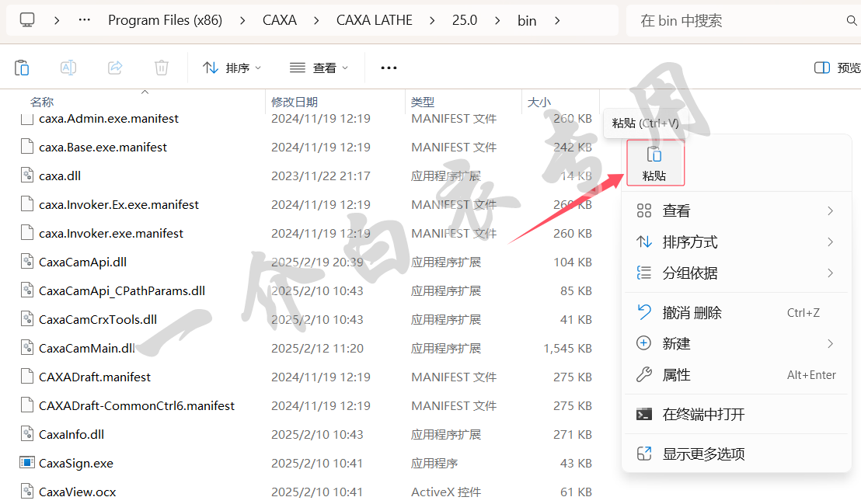Click the 粘贴 paste button in the context menu
The height and width of the screenshot is (504, 861).
[655, 162]
